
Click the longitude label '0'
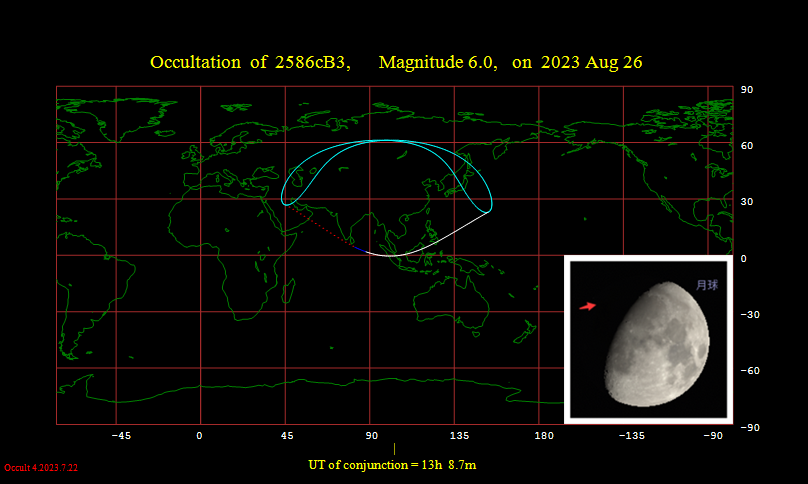tap(199, 436)
